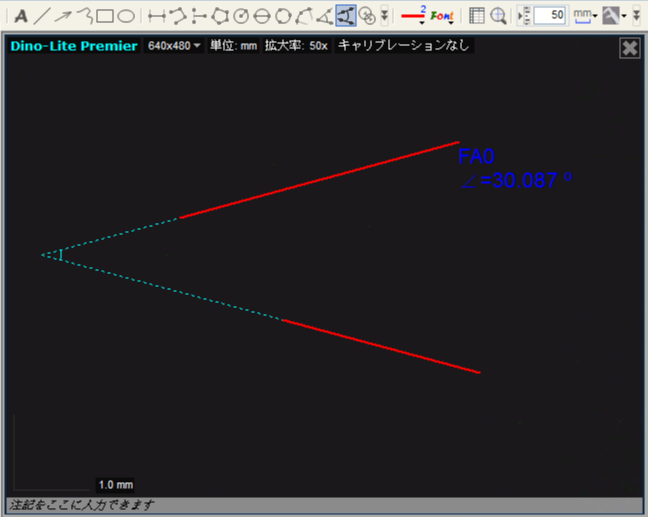Click the magnification ruler icon
The height and width of the screenshot is (517, 648).
point(524,16)
